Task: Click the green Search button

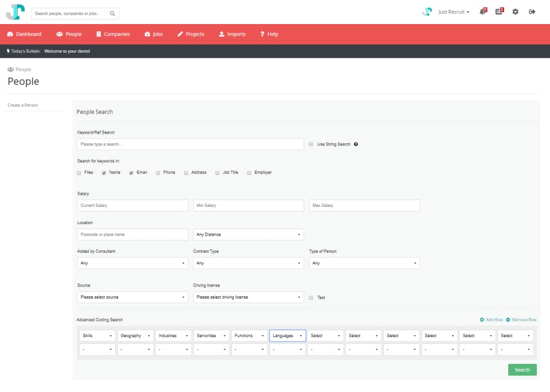Action: click(522, 370)
